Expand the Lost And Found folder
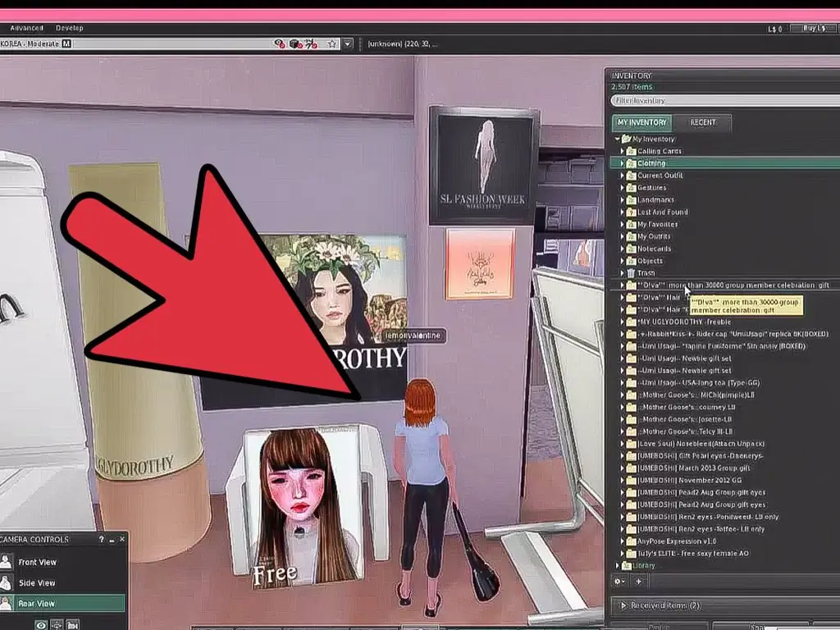840x630 pixels. (623, 212)
